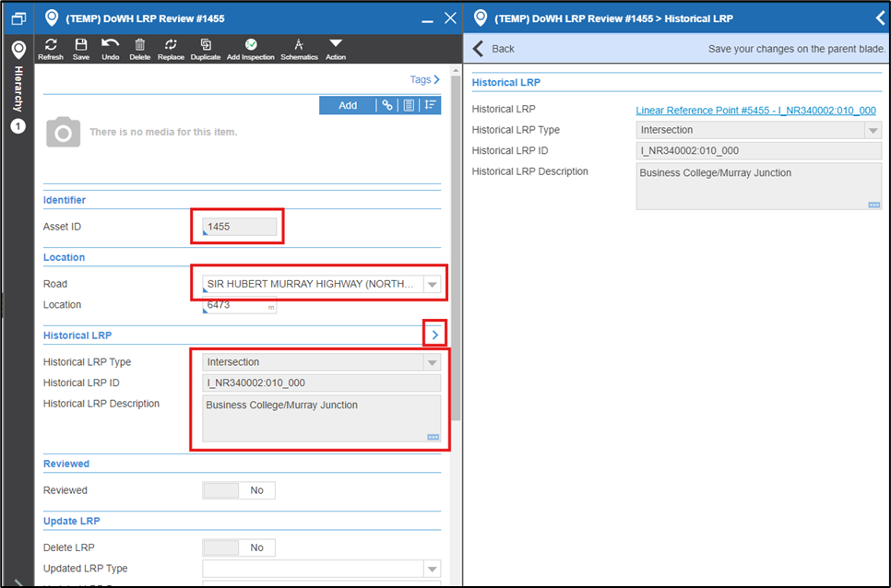Toggle the Delete LRP switch
The width and height of the screenshot is (891, 588).
click(239, 547)
